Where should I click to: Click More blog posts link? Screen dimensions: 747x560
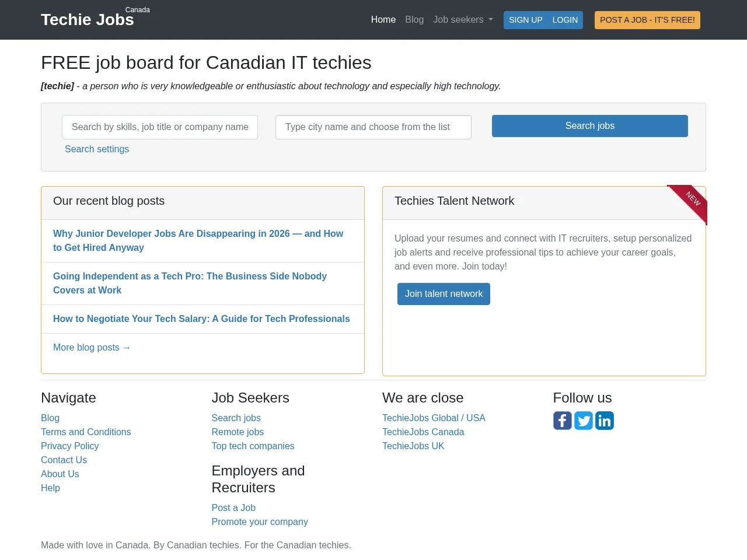click(92, 348)
